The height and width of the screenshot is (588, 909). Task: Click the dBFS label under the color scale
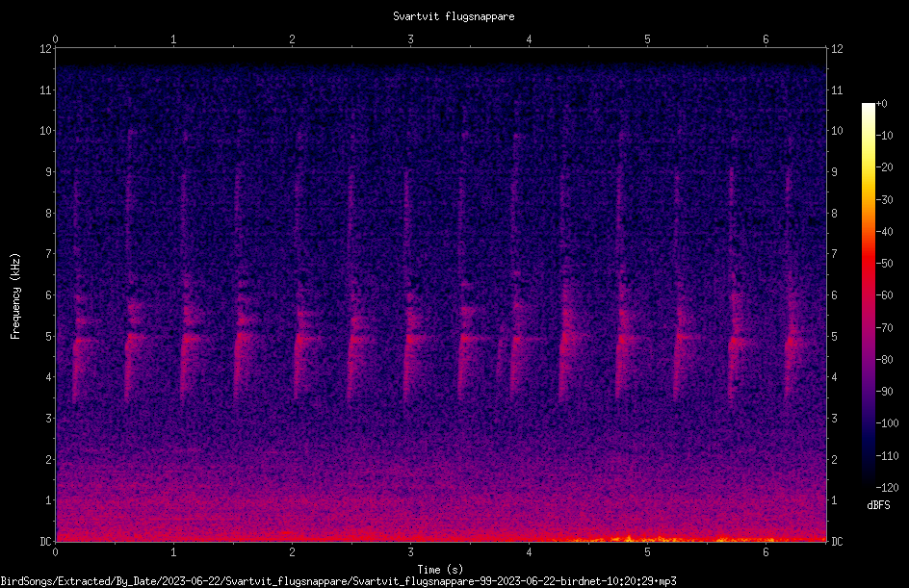pos(878,505)
